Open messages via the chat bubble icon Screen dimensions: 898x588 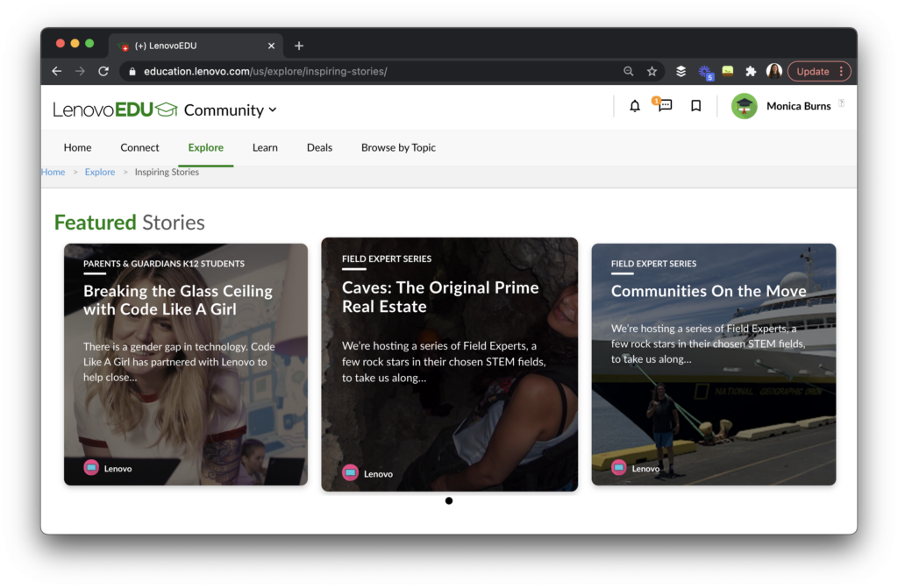(663, 107)
